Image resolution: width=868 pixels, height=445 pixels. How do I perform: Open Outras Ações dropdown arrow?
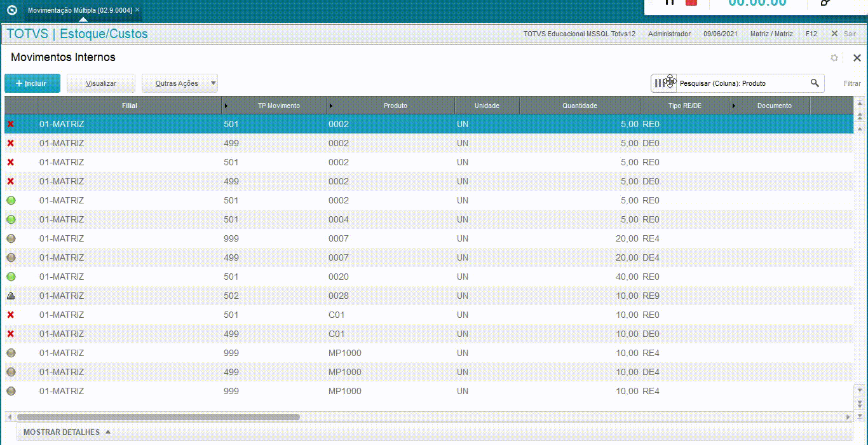[214, 83]
